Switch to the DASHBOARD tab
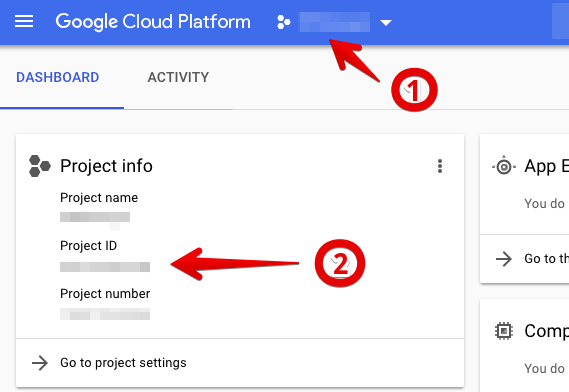The image size is (569, 392). tap(58, 77)
